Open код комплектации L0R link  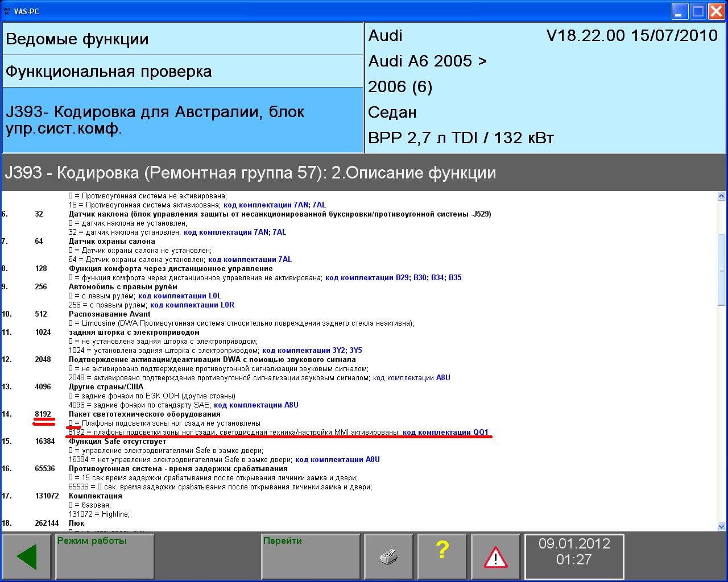click(x=192, y=305)
